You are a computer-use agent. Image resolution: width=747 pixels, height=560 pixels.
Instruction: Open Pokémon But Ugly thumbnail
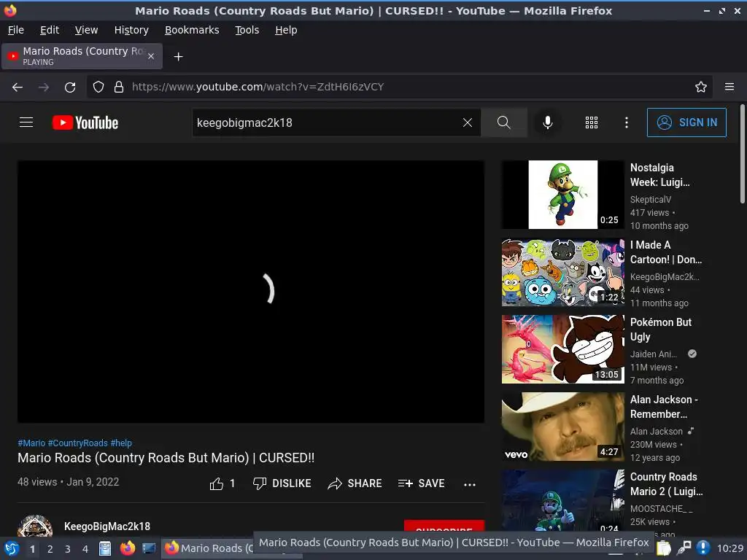coord(562,349)
